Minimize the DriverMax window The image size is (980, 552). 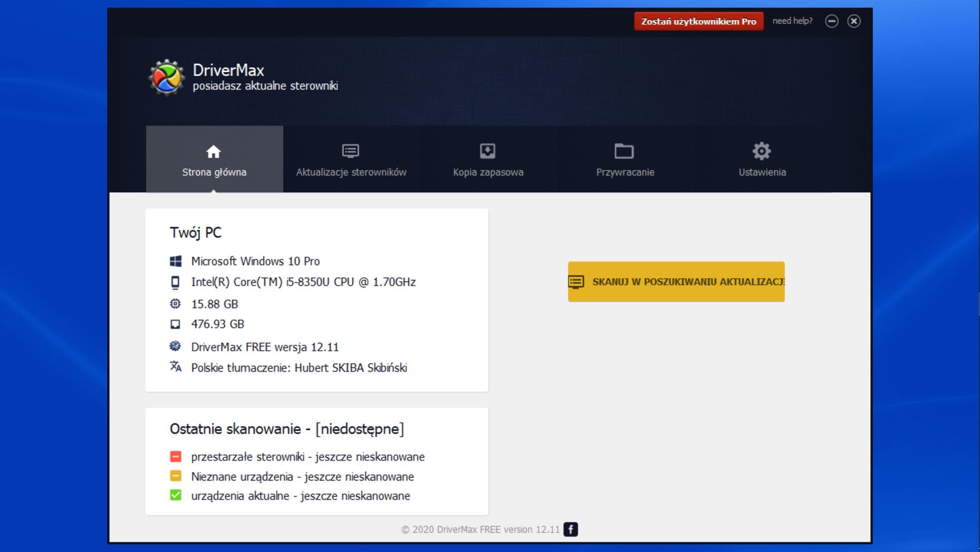pos(831,21)
